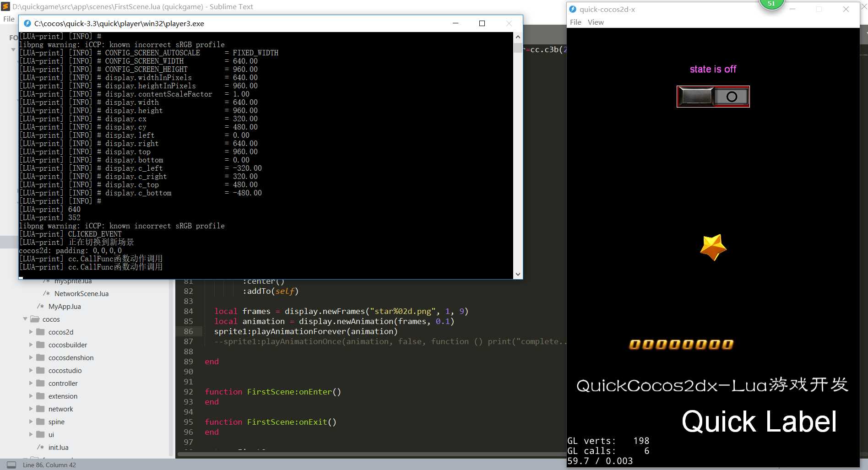
Task: Click the ui folder icon
Action: pos(41,434)
